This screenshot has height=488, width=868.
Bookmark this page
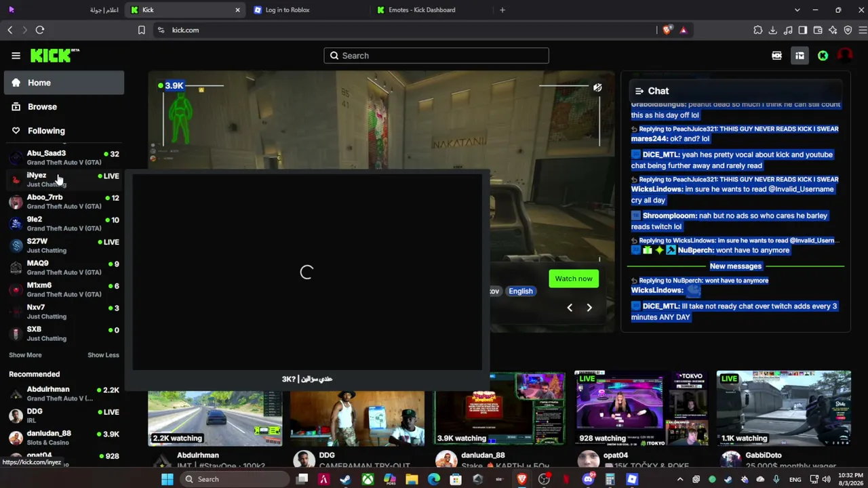[142, 30]
